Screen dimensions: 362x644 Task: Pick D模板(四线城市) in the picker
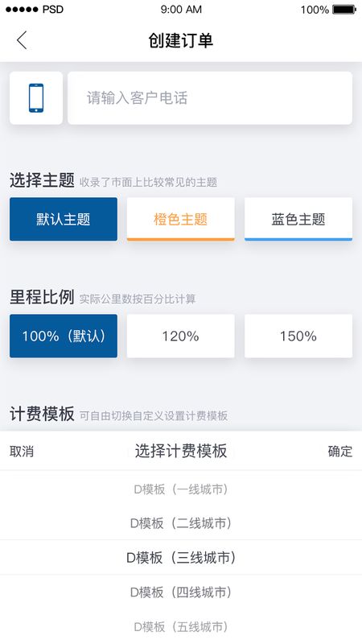pos(181,592)
